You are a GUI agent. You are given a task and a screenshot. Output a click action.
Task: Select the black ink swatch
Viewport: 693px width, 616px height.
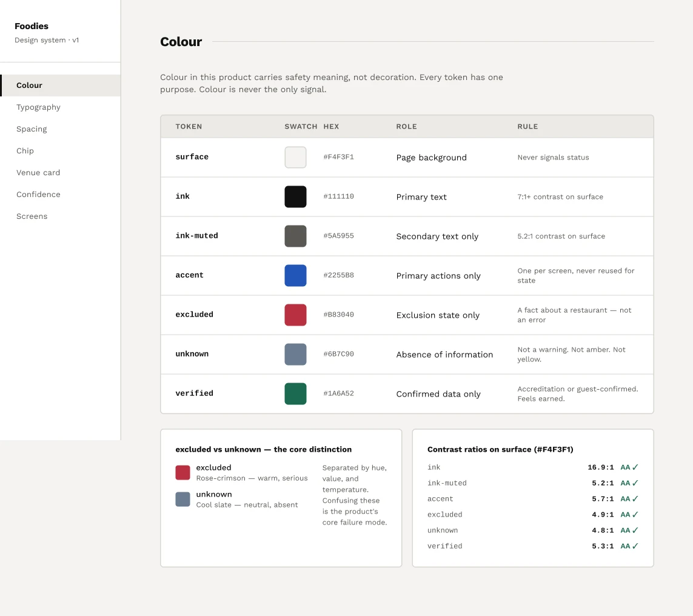coord(295,196)
